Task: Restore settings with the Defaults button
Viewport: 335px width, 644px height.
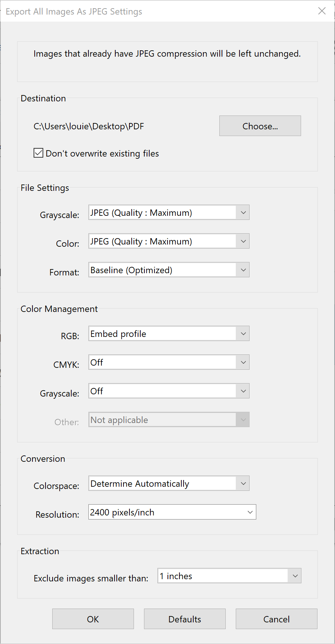Action: click(185, 619)
